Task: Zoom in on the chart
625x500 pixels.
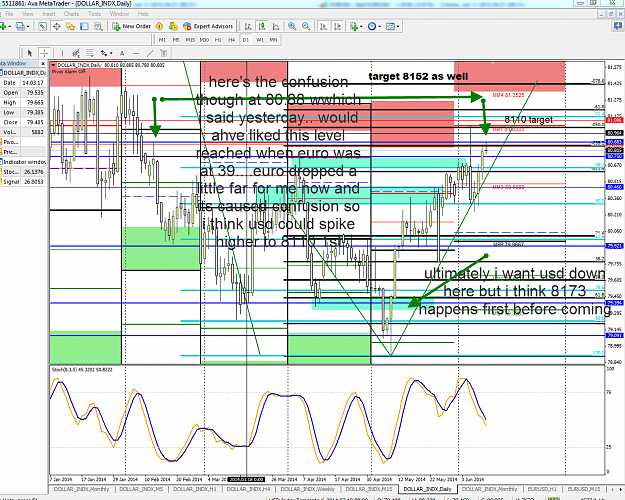Action: click(x=292, y=26)
